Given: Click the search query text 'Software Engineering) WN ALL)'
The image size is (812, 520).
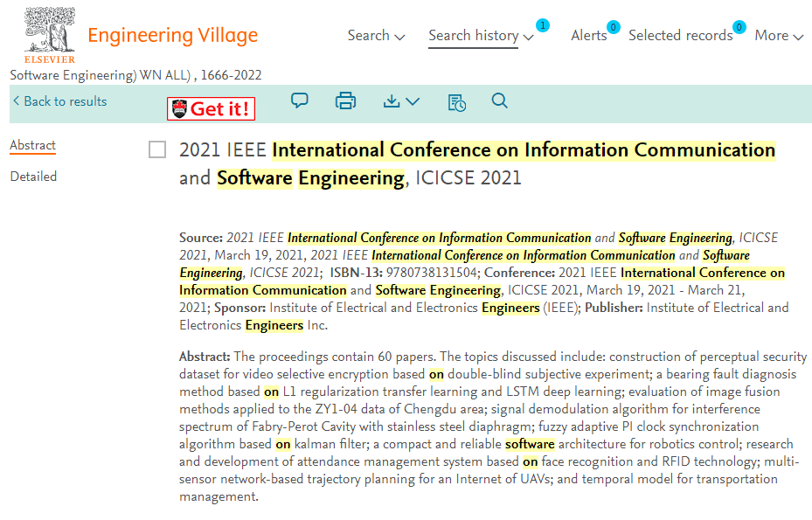Looking at the screenshot, I should coord(101,75).
